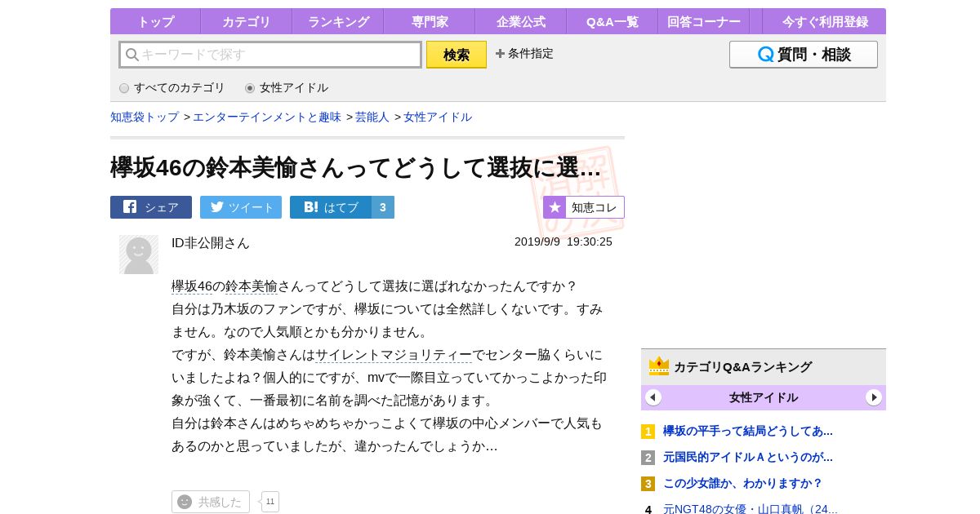
Task: Open エンターテインメントと趣味 breadcrumb link
Action: coord(267,117)
